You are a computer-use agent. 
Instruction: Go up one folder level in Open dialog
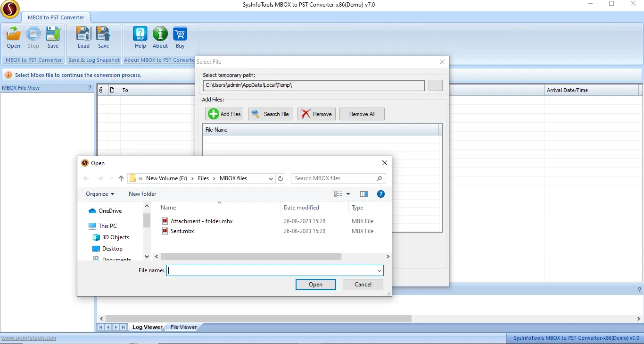click(121, 178)
